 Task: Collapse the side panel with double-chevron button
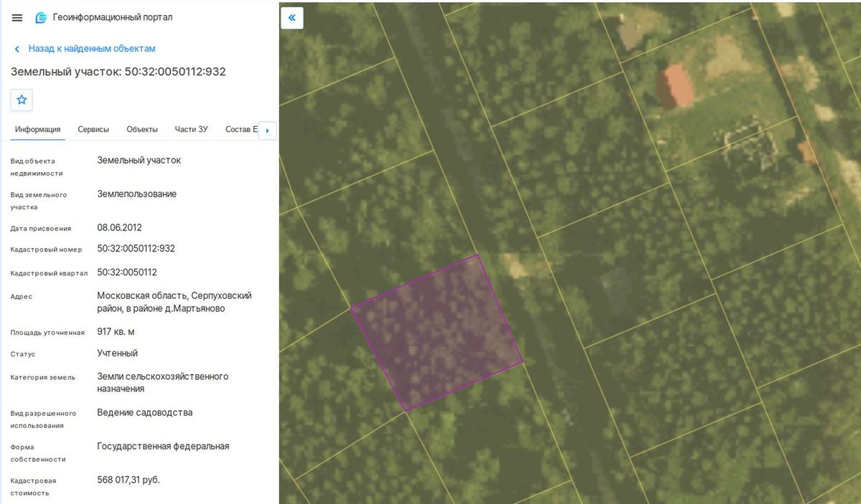coord(292,17)
